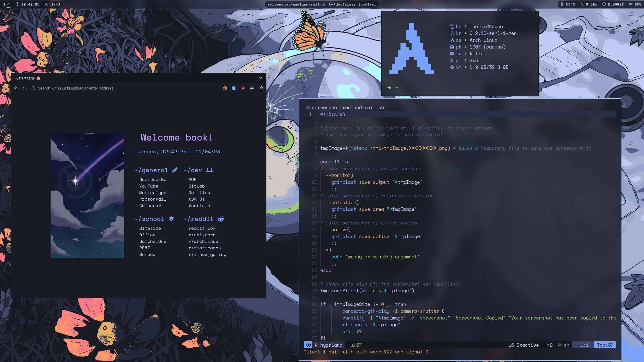Open the uBlock Origin extension
Viewport: 644px width, 362px height.
[243, 88]
